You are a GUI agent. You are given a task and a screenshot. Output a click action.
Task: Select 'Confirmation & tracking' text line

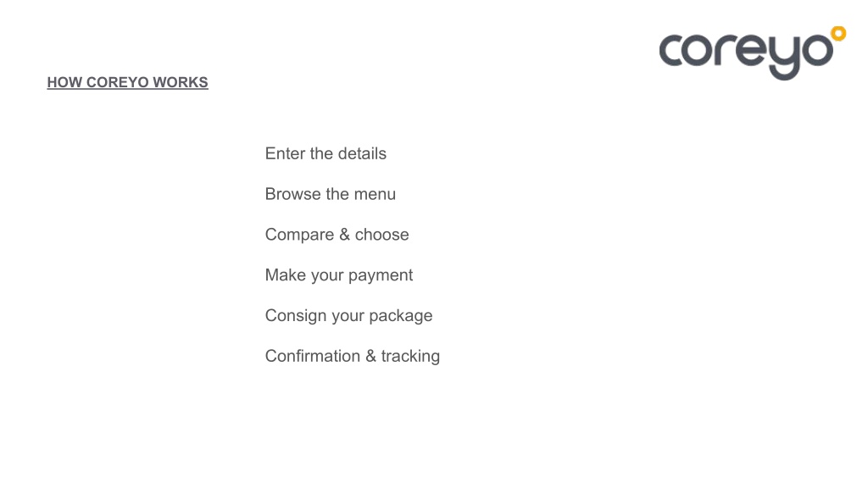(x=353, y=356)
